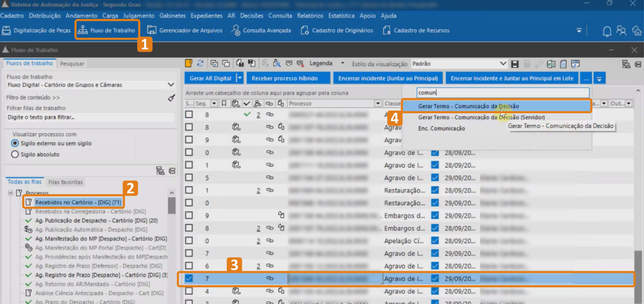Click Encerrar Incidente e Juntar ao Principal em Lote

tap(512, 78)
